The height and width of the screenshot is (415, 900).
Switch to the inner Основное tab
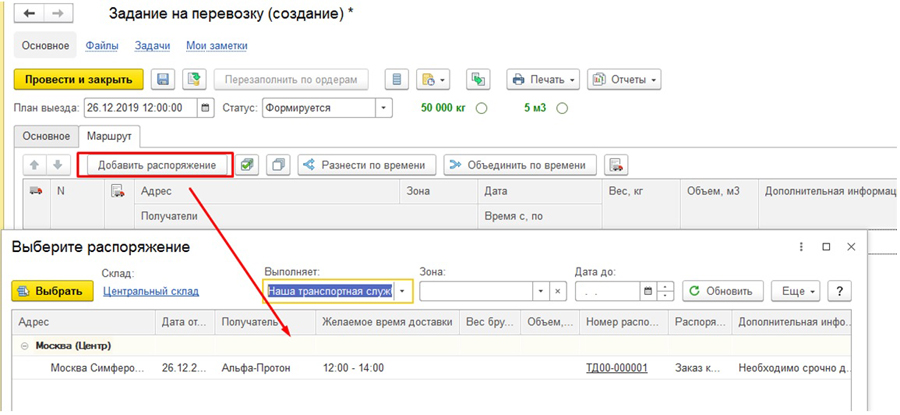point(46,136)
